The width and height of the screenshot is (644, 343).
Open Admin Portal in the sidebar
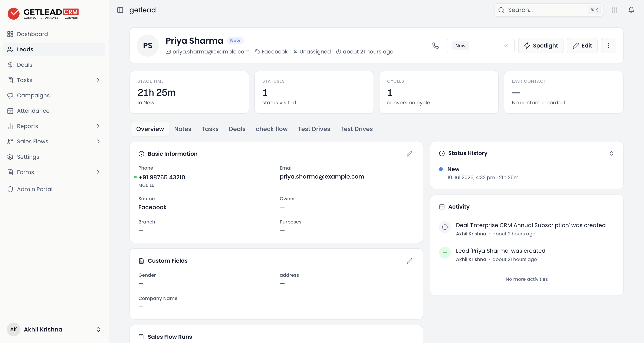point(54,189)
